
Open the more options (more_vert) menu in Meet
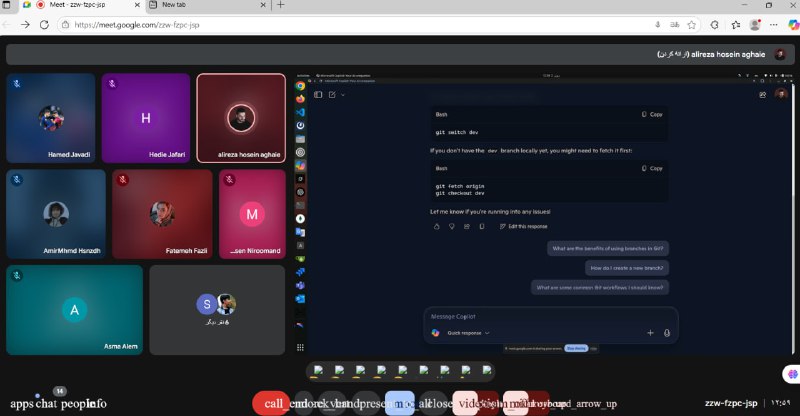305,403
